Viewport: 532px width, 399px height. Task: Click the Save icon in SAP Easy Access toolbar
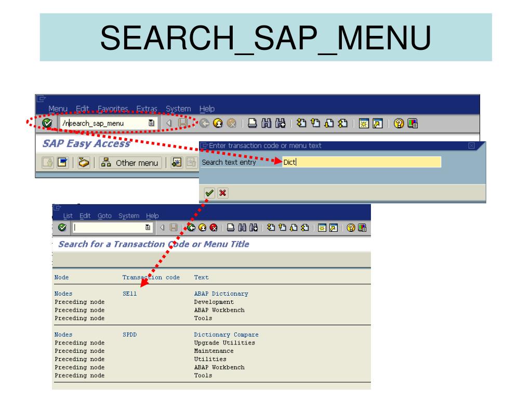[182, 123]
